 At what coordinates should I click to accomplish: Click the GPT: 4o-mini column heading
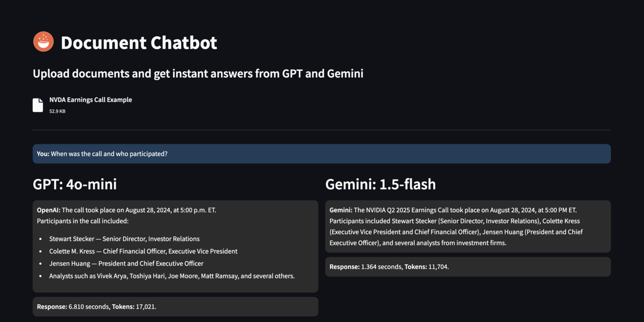75,184
